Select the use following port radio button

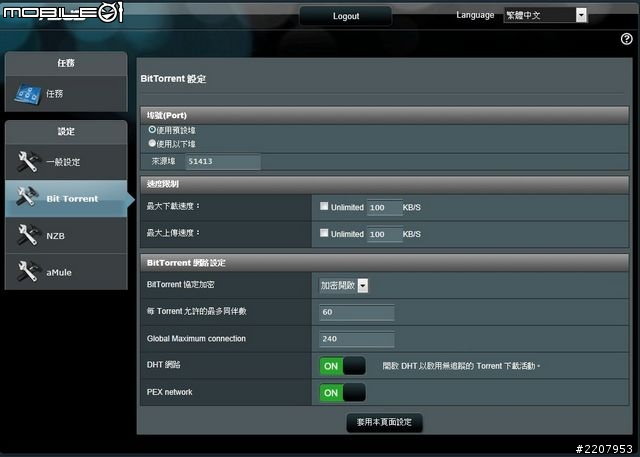(x=152, y=143)
